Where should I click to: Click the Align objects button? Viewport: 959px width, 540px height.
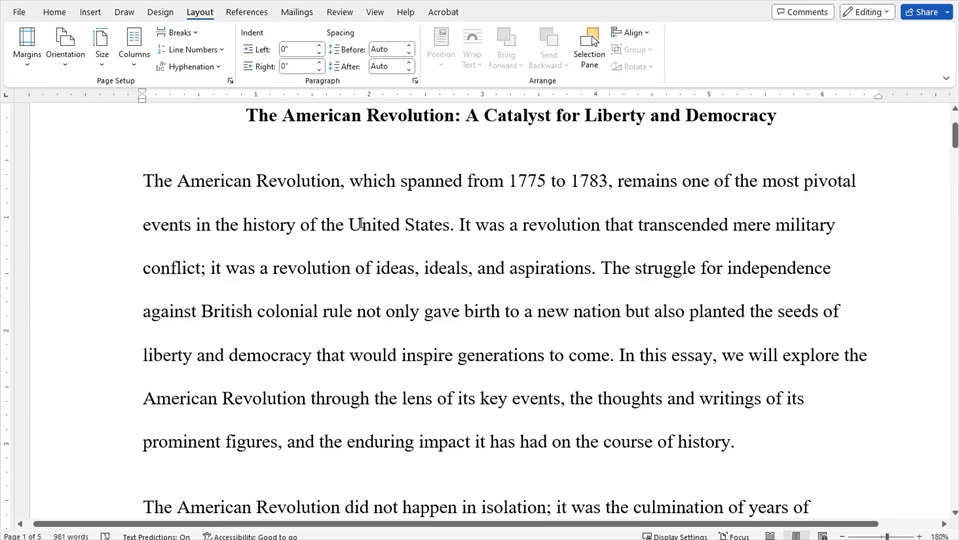tap(630, 33)
